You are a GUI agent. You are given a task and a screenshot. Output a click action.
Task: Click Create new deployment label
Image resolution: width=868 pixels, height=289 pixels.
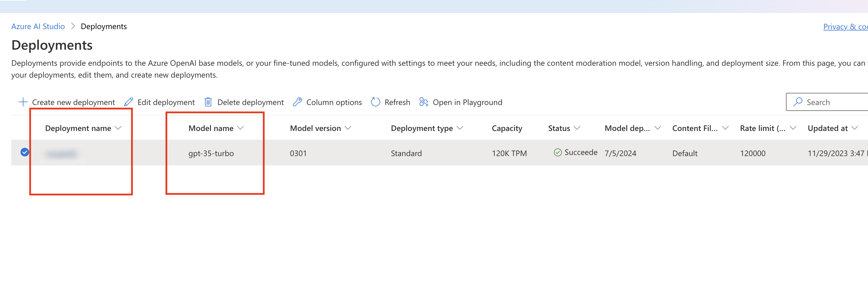(x=73, y=102)
